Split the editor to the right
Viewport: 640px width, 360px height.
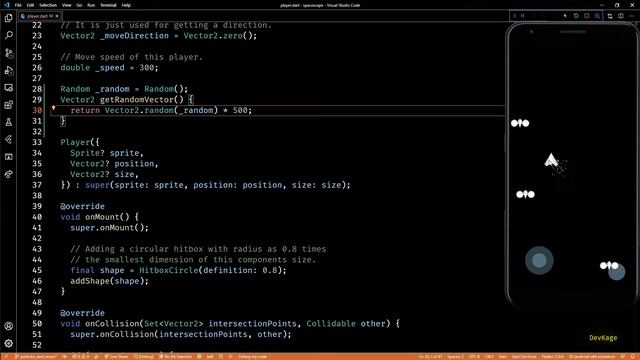[x=620, y=16]
